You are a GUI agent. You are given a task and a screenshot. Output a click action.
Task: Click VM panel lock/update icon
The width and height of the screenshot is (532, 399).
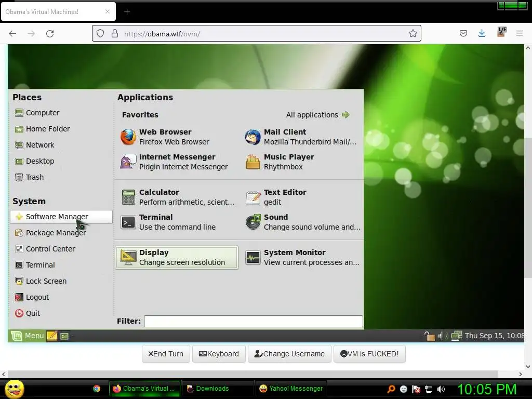tap(430, 336)
